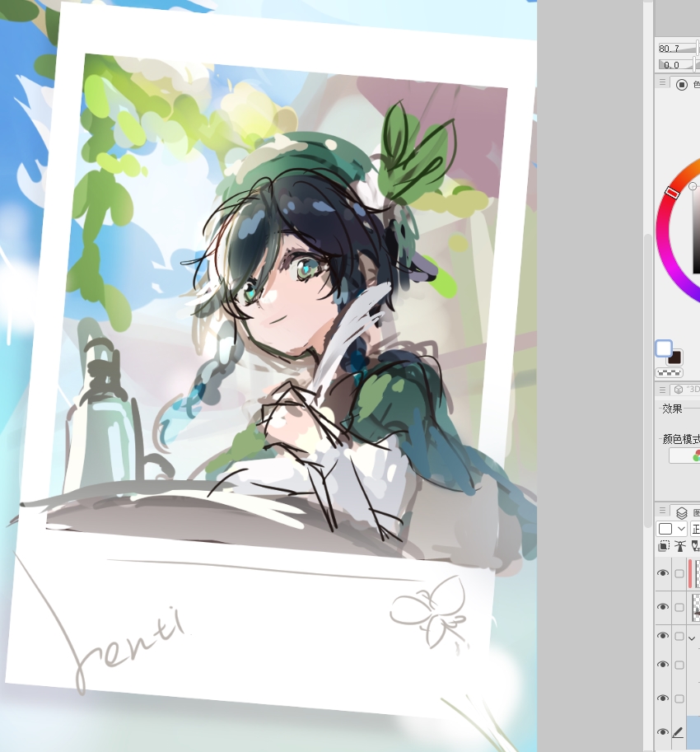This screenshot has height=752, width=700.
Task: Click the hue ring selection marker
Action: coord(672,192)
